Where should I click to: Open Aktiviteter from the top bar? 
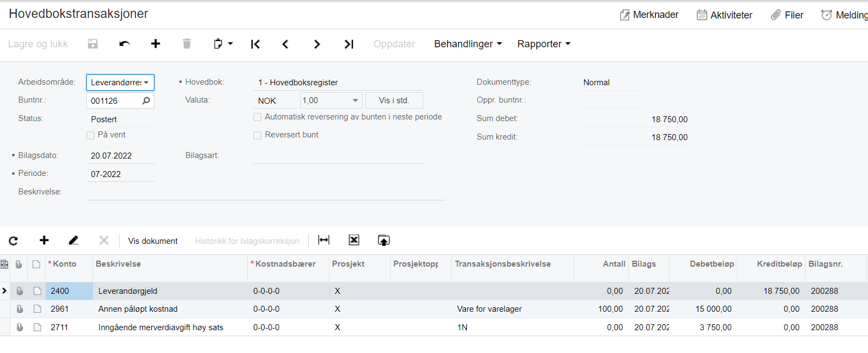point(725,15)
